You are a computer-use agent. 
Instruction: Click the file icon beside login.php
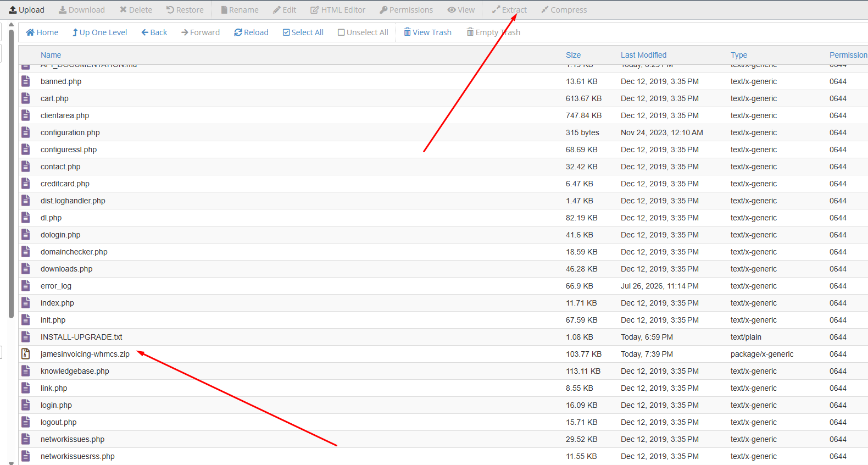pos(26,405)
